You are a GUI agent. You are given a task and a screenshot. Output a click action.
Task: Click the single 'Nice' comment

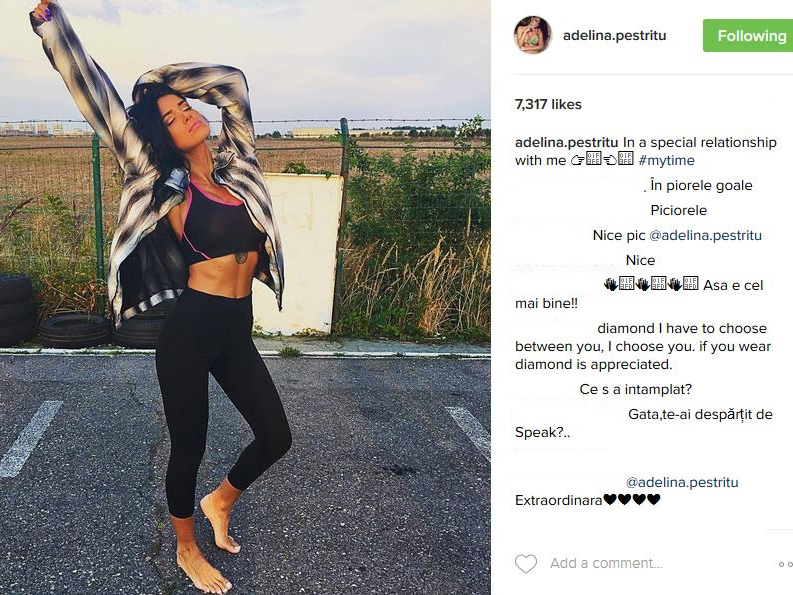(640, 260)
